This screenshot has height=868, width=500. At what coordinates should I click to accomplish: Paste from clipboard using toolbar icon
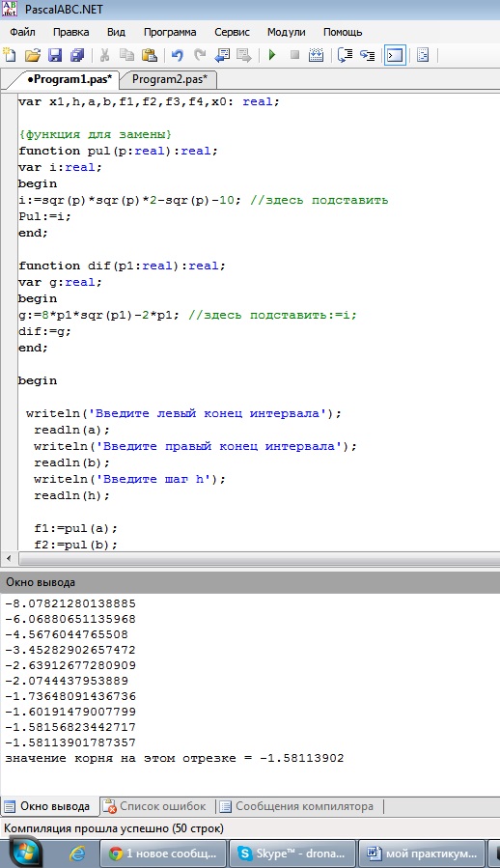click(x=150, y=55)
